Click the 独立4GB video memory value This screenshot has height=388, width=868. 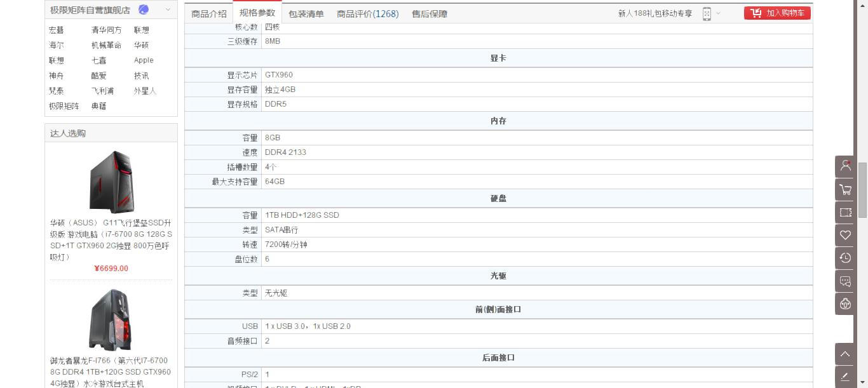pyautogui.click(x=280, y=90)
